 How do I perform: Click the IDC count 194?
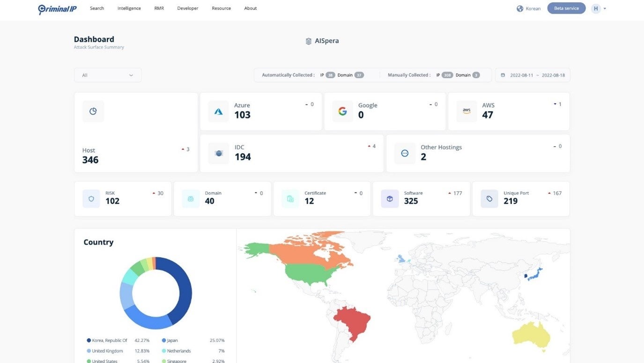(x=243, y=157)
